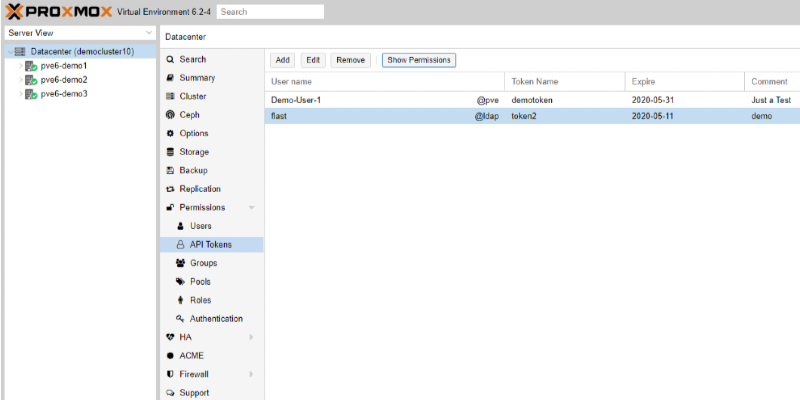This screenshot has height=400, width=800.
Task: Select the pve6-demo1 node icon
Action: tap(31, 66)
